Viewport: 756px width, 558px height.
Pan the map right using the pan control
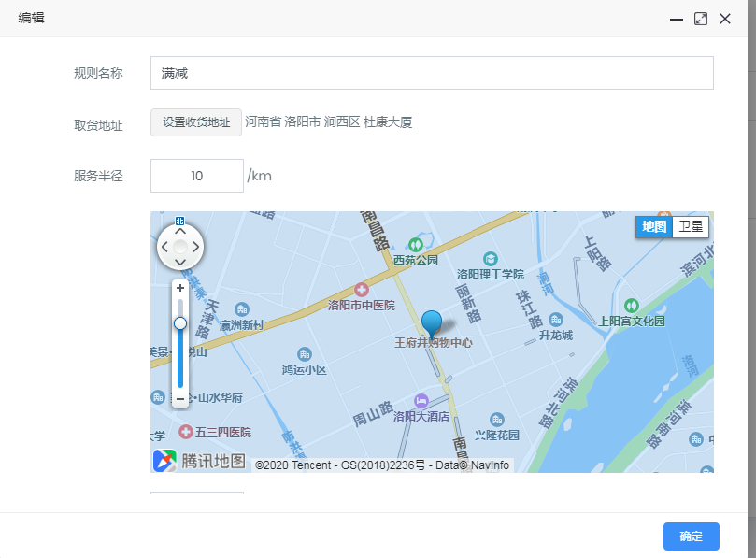[x=195, y=247]
